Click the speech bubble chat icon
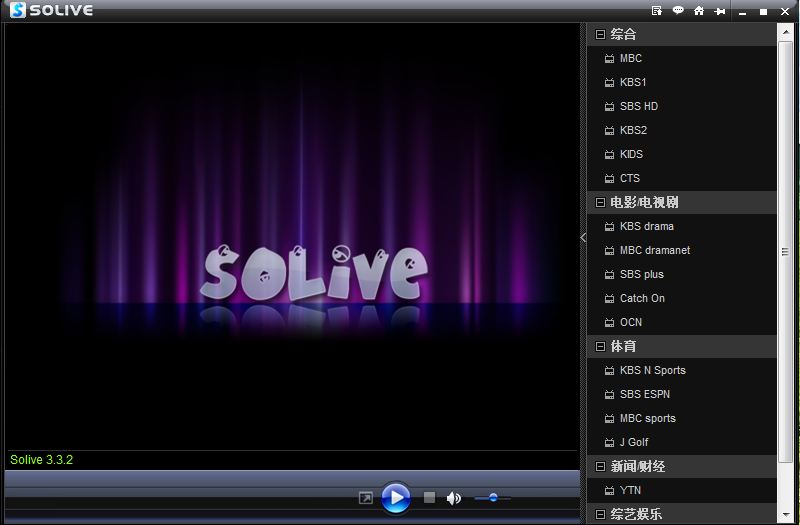800x525 pixels. (678, 11)
